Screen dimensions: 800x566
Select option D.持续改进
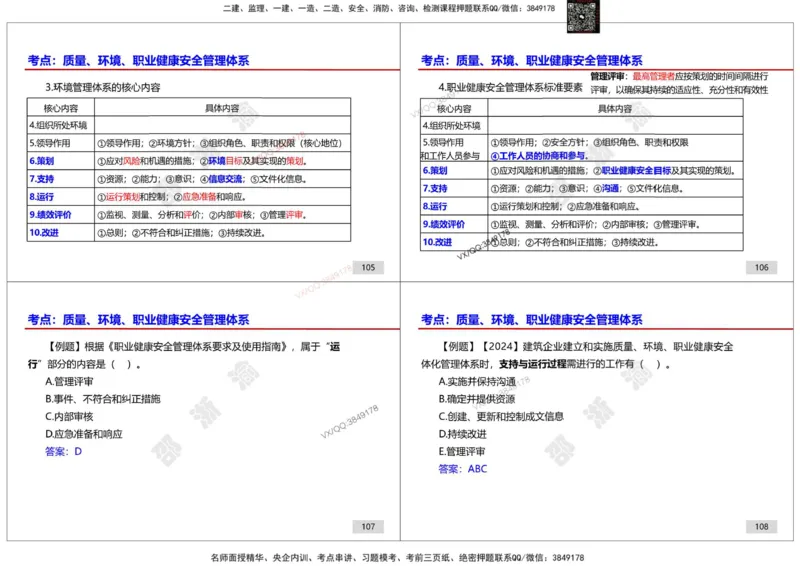[x=462, y=434]
